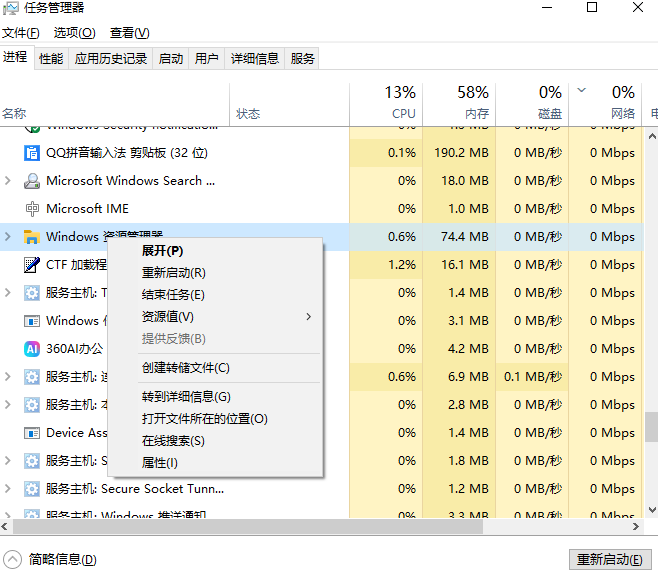Viewport: 658px width, 578px height.
Task: Click the gear icon of 服务主机: Secure Socket Tunn...
Action: [x=32, y=489]
